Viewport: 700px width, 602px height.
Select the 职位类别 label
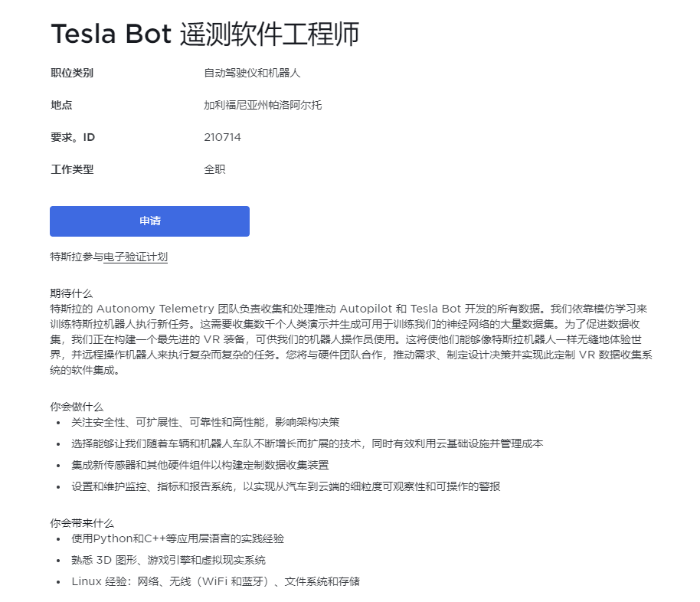(x=72, y=73)
